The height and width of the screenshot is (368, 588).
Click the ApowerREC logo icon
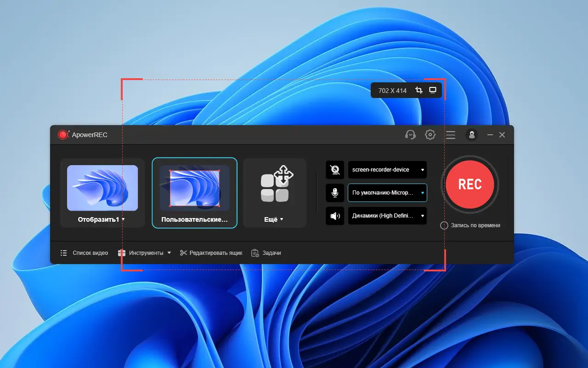(63, 135)
